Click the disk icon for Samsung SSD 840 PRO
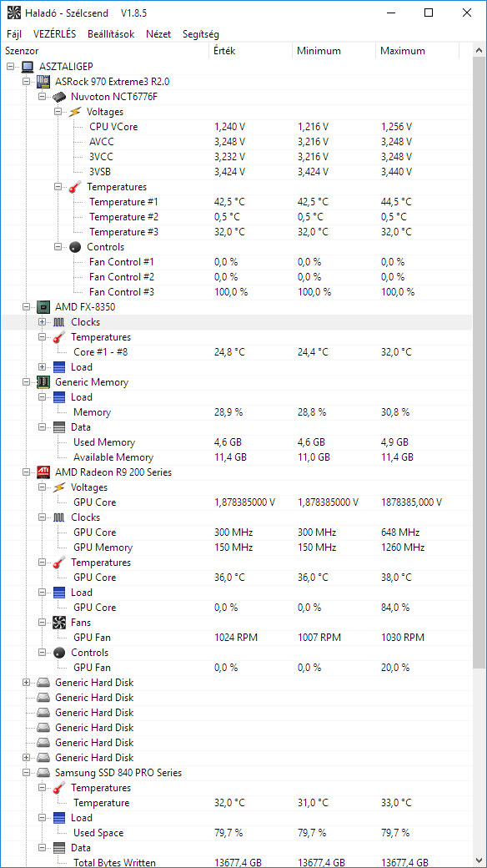 tap(43, 772)
